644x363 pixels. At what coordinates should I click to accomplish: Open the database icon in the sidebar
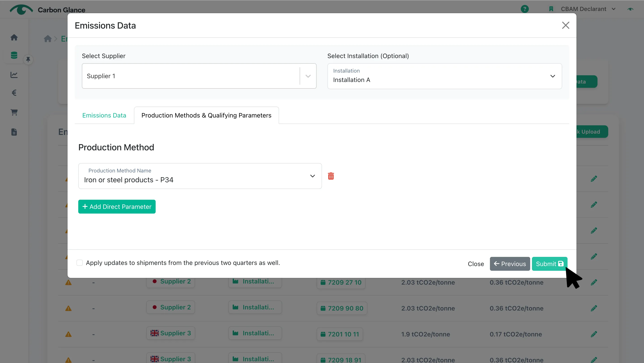point(14,55)
